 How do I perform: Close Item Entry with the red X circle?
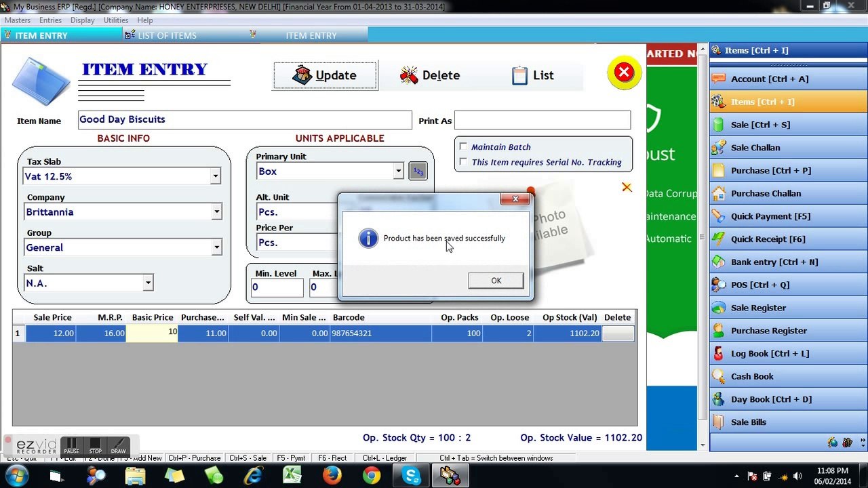[624, 72]
